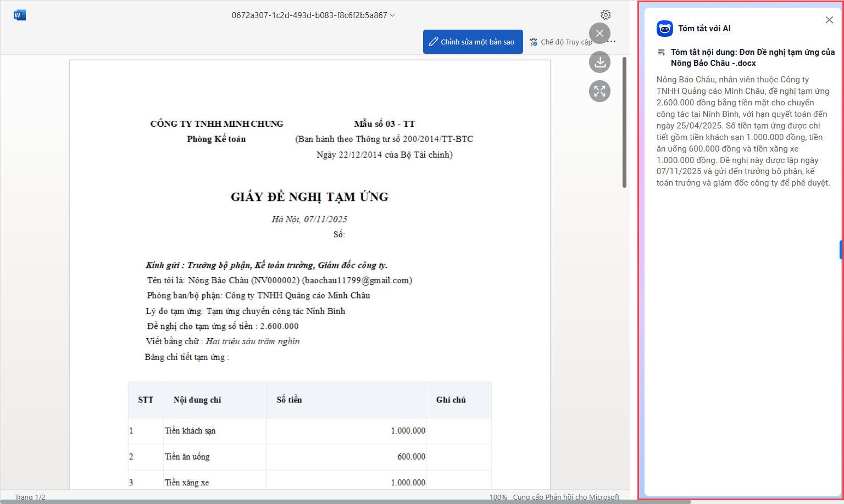Screen dimensions: 844x504
Task: Click the 100% zoom level in the status bar
Action: coord(498,497)
